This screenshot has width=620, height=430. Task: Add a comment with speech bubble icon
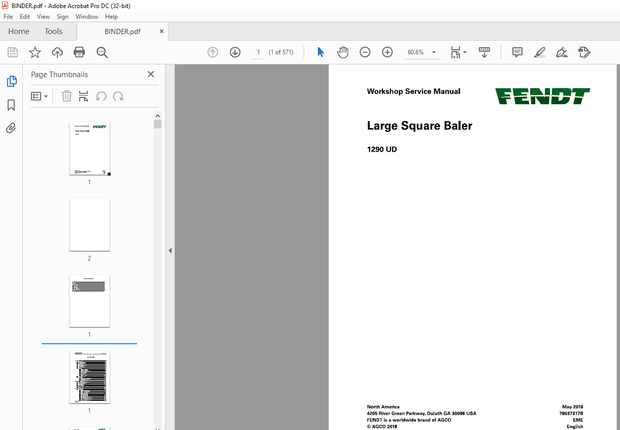click(517, 52)
